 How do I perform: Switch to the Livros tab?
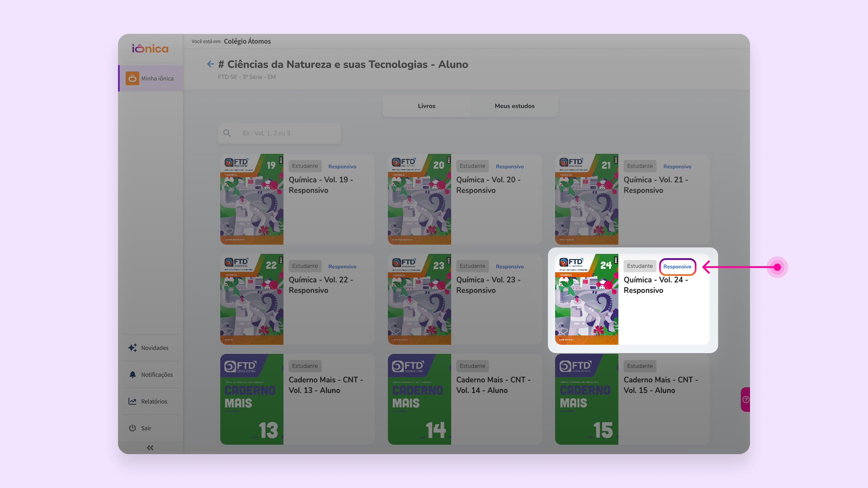427,106
